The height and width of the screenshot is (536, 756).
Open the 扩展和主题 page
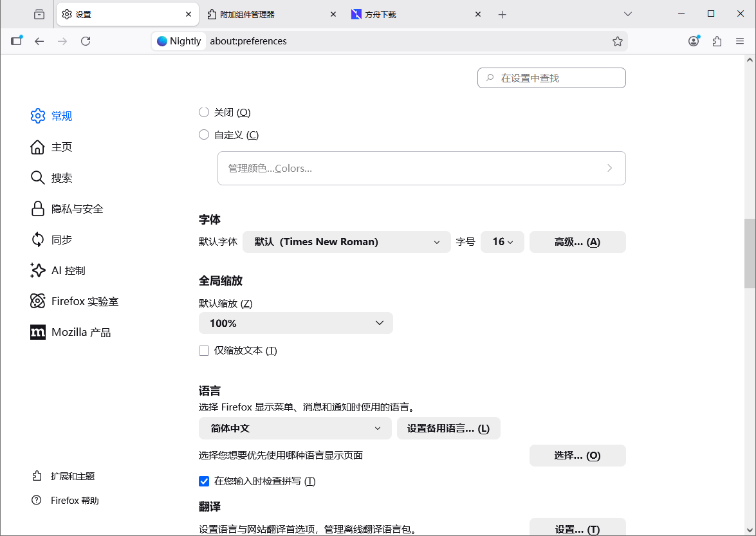[x=73, y=476]
